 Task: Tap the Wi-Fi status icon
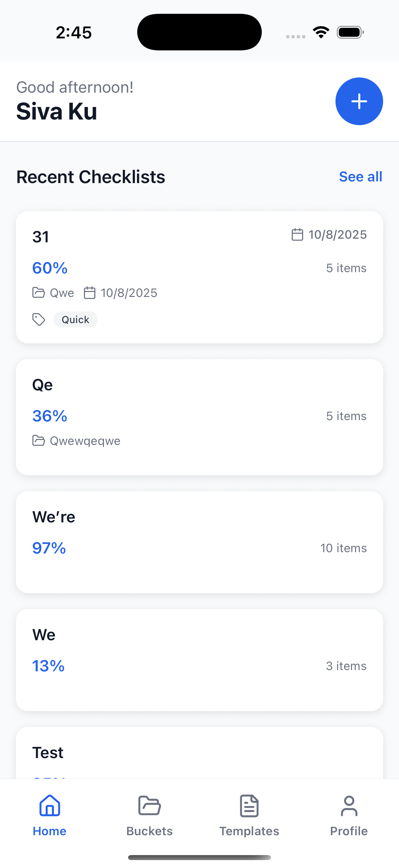point(321,32)
